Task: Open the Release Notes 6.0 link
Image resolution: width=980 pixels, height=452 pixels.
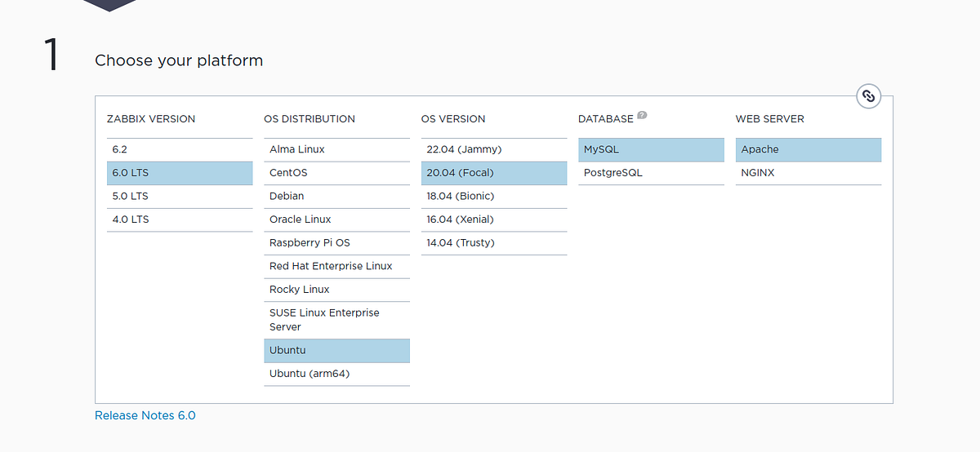Action: pyautogui.click(x=145, y=415)
